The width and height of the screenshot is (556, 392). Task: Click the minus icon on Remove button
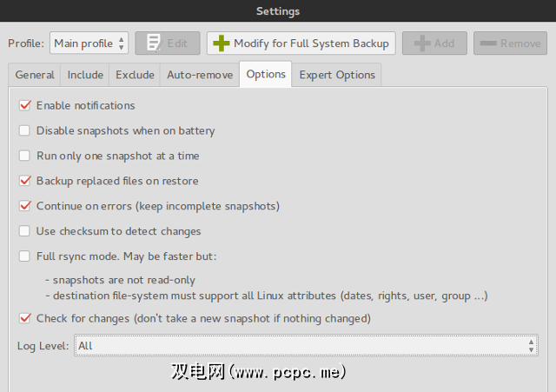(487, 43)
